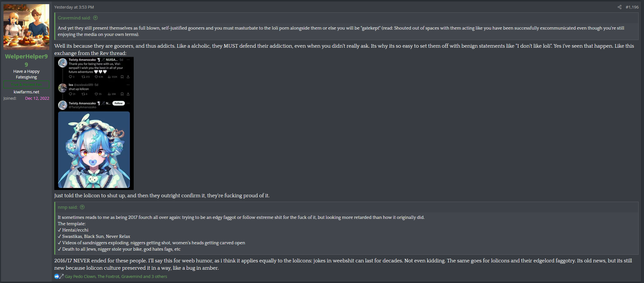
Task: Click WelperHelper99's avatar picture
Action: 26,27
